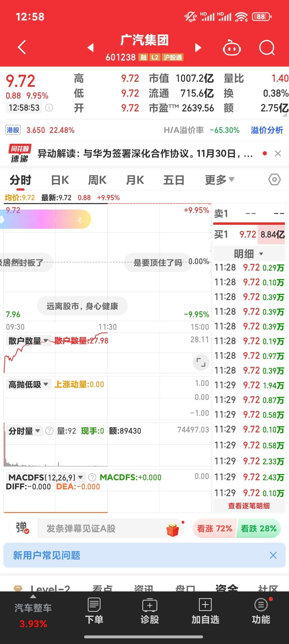Tap the 量比 1.40 value

click(x=280, y=78)
